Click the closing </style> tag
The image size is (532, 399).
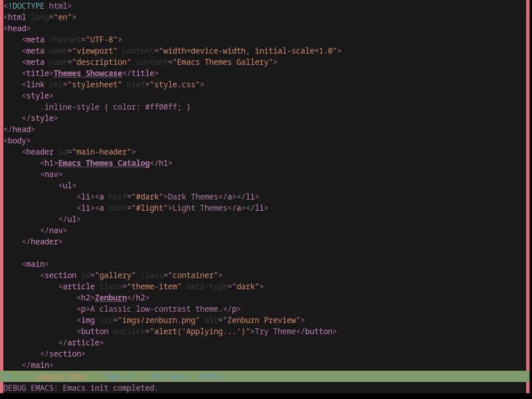tap(40, 118)
